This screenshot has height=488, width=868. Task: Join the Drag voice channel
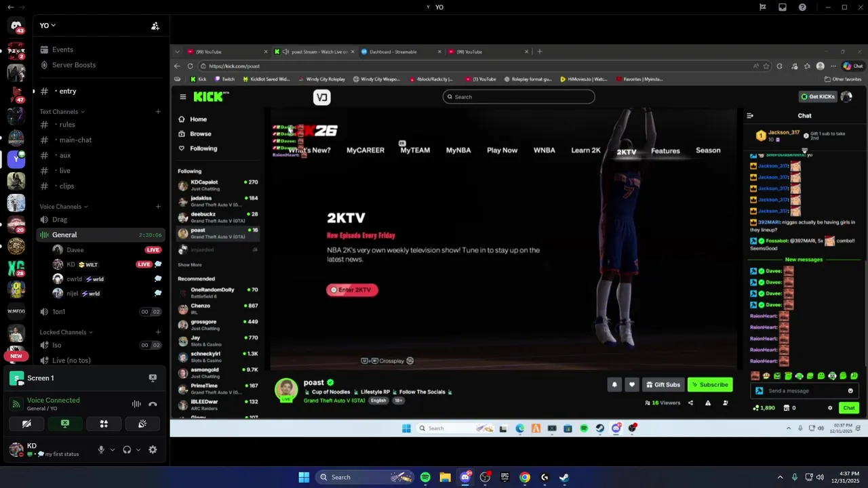60,220
